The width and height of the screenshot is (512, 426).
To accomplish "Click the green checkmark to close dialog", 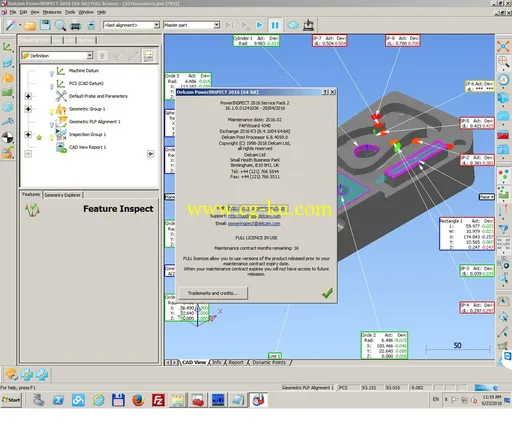I will (x=327, y=293).
